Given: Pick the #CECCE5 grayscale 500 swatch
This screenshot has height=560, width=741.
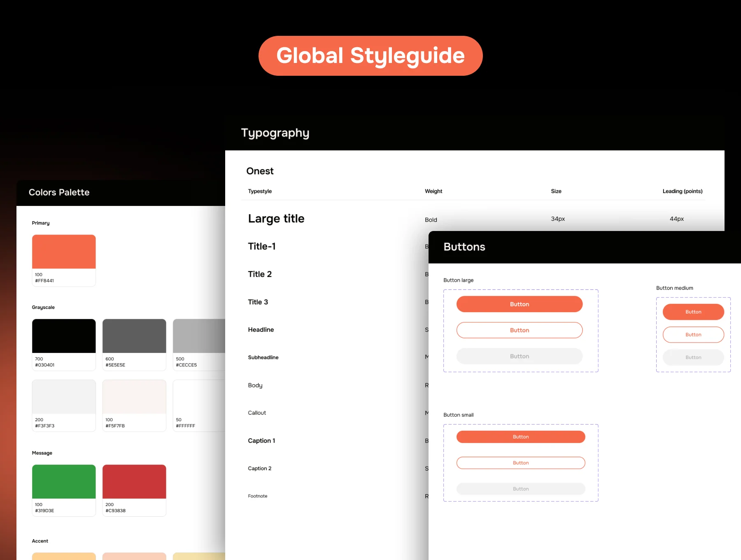Looking at the screenshot, I should (x=199, y=345).
